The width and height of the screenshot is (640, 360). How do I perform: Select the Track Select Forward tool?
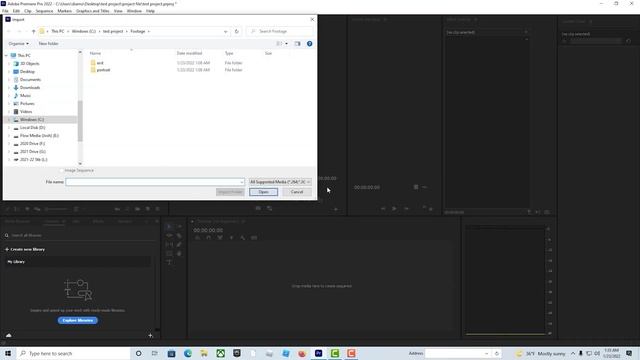(x=179, y=227)
